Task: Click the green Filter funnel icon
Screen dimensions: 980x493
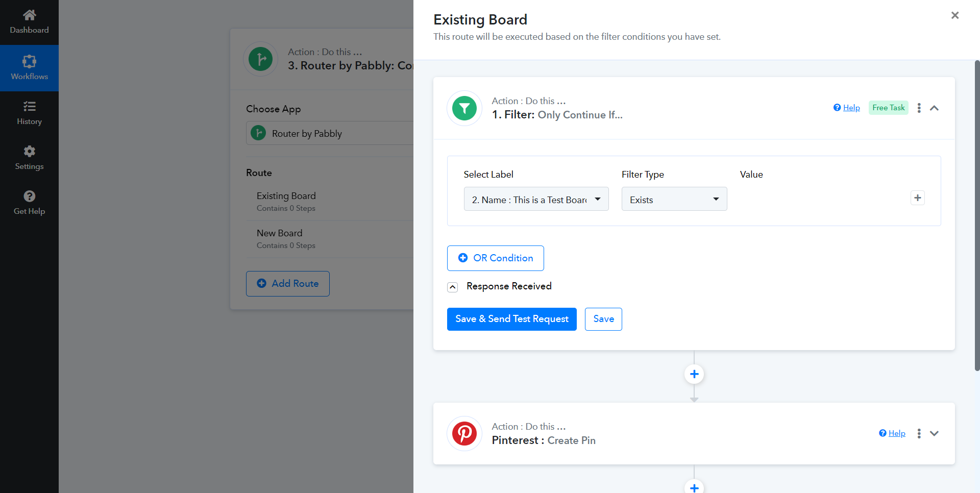Action: tap(464, 108)
